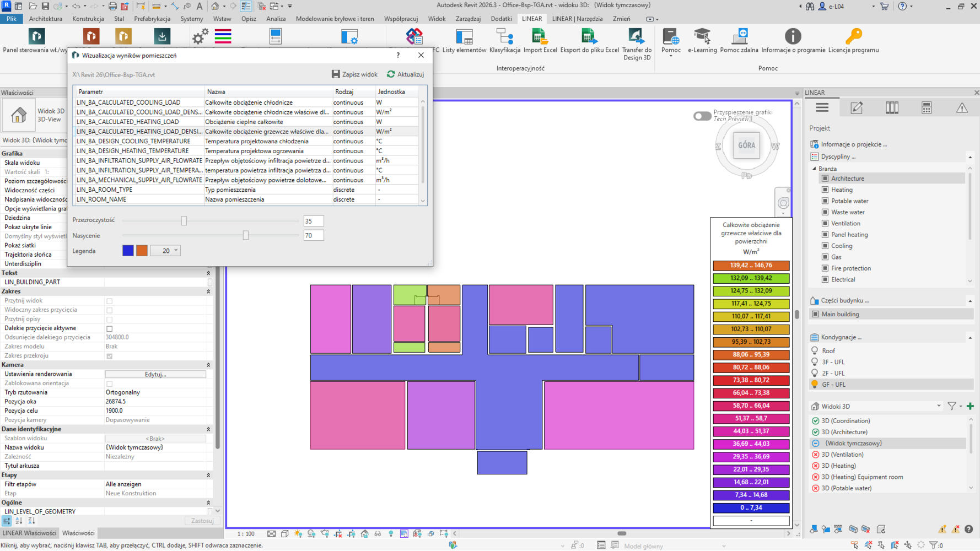Collapse the Kamera properties section
Image resolution: width=980 pixels, height=551 pixels.
coord(208,365)
